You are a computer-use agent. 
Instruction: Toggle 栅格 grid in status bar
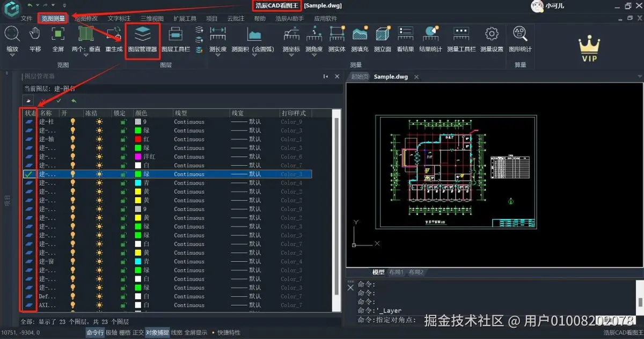125,333
